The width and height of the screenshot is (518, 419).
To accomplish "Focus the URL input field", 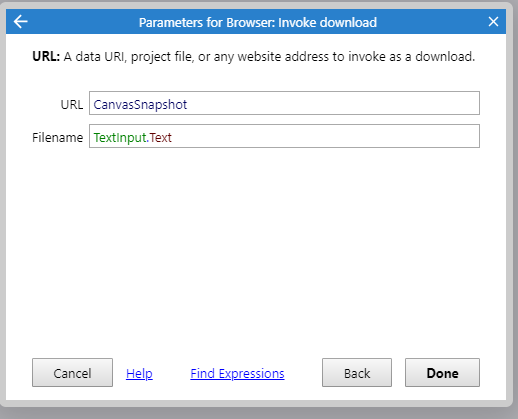I will tap(284, 103).
